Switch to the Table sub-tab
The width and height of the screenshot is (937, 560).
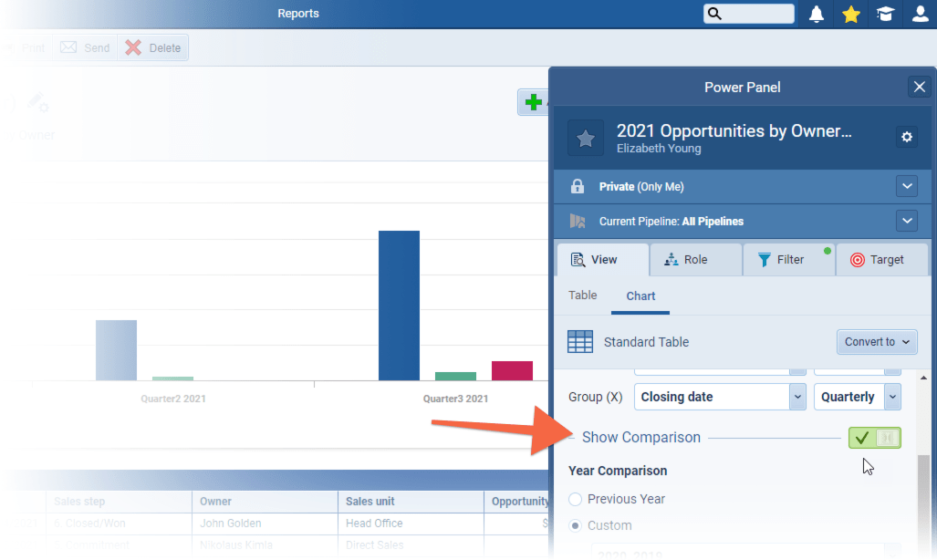coord(582,296)
